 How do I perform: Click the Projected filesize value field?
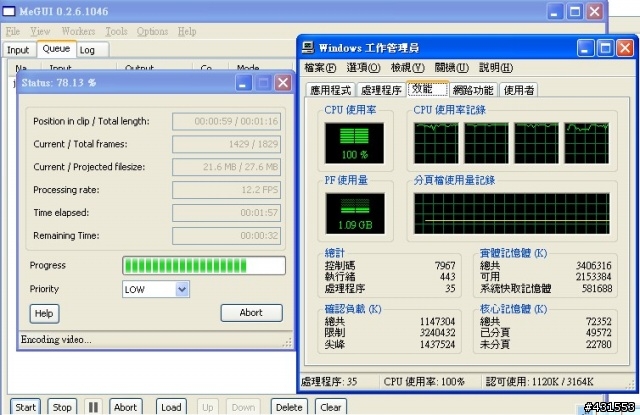point(227,167)
